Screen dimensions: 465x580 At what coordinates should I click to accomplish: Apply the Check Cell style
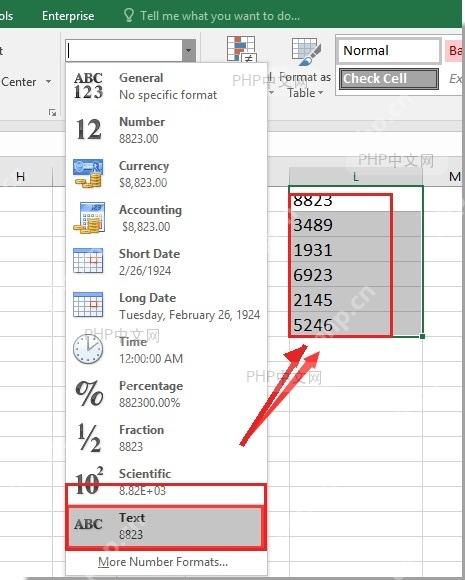point(389,79)
